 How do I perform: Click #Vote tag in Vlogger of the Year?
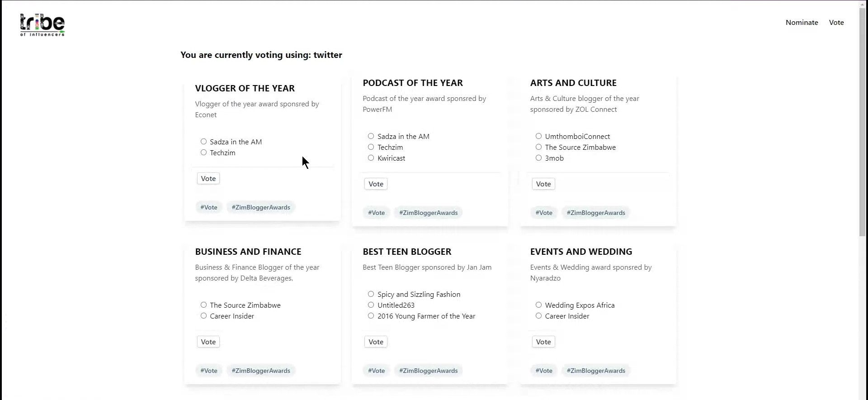pyautogui.click(x=209, y=207)
